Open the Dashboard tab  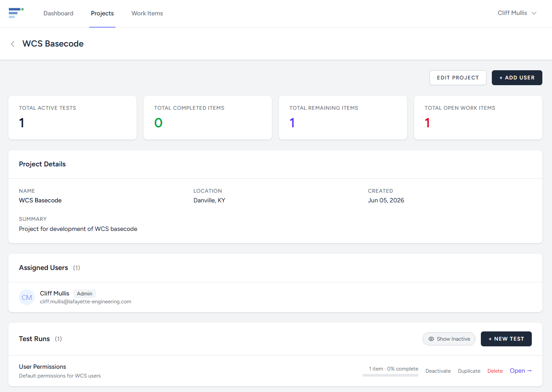click(x=58, y=14)
